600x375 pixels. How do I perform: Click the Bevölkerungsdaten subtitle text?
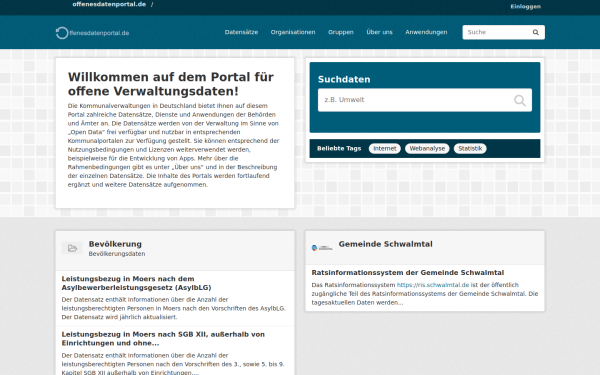(117, 254)
